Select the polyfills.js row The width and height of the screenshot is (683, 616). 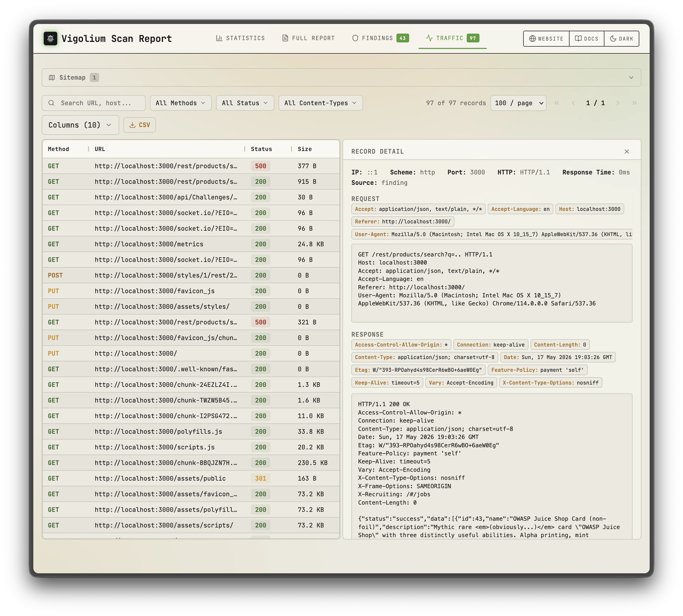191,432
